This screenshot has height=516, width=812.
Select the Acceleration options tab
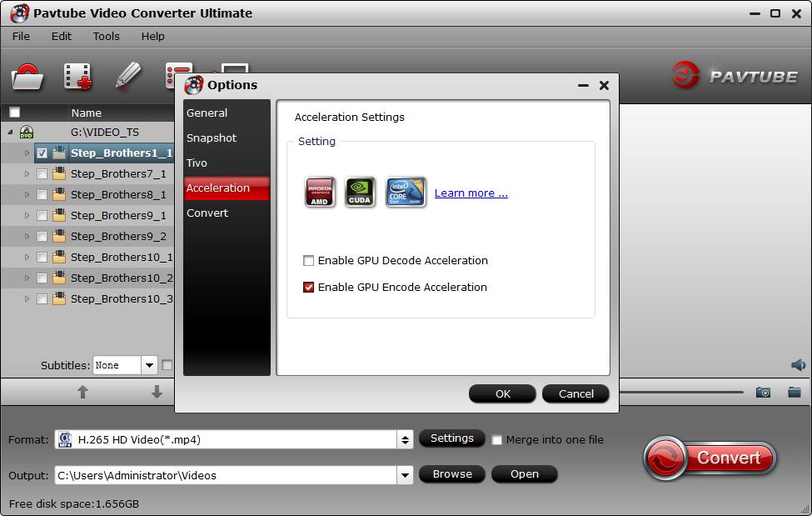227,188
